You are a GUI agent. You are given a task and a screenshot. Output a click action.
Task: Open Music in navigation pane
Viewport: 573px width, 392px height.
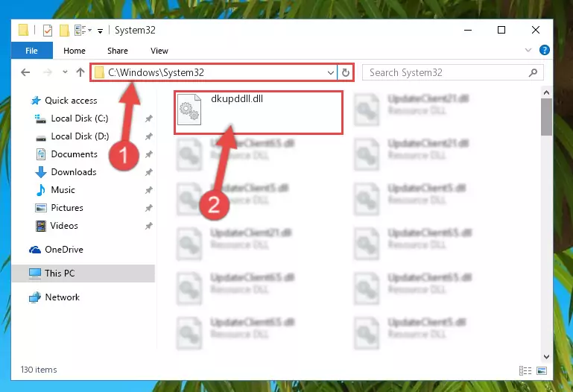tap(63, 190)
